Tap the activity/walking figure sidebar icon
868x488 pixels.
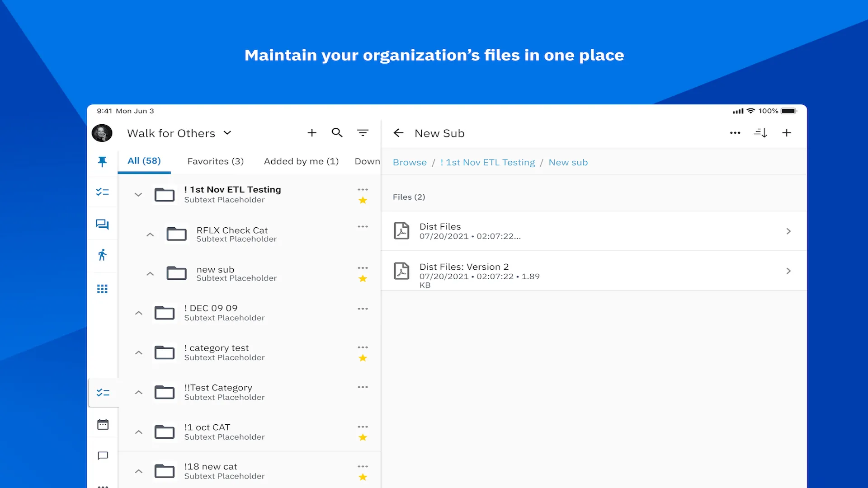click(x=103, y=256)
